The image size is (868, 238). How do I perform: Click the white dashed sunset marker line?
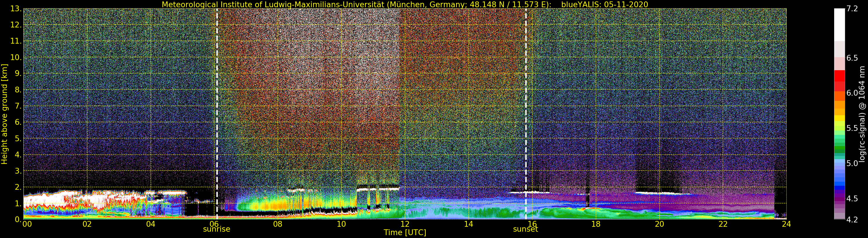526,114
